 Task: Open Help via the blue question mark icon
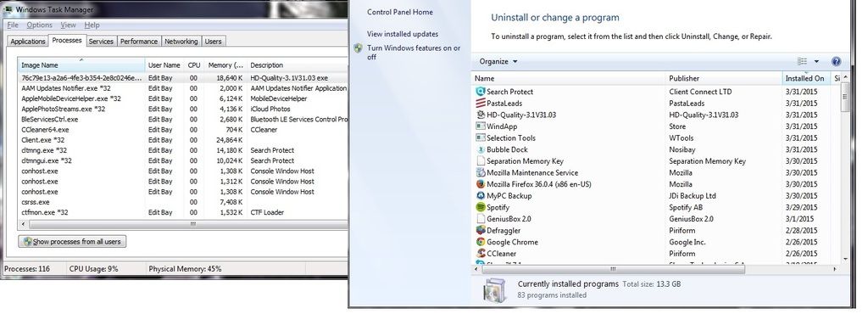tap(837, 61)
